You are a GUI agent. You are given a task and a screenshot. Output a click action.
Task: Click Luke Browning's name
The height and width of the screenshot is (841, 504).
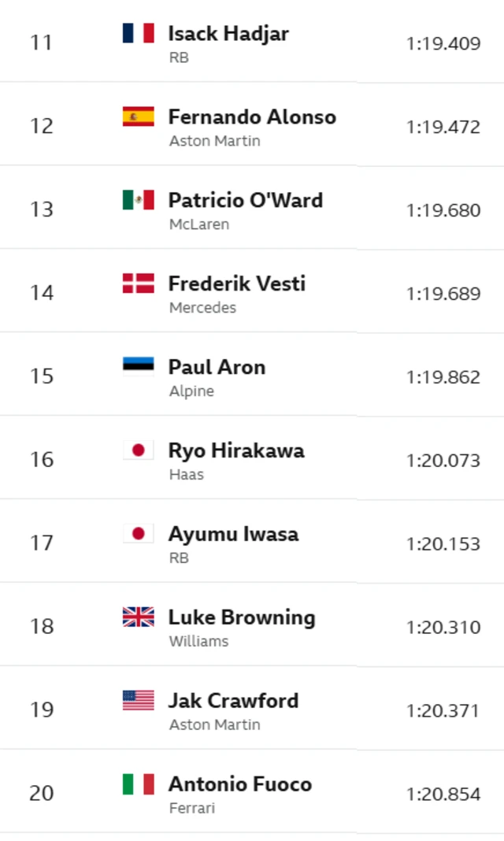tap(242, 617)
